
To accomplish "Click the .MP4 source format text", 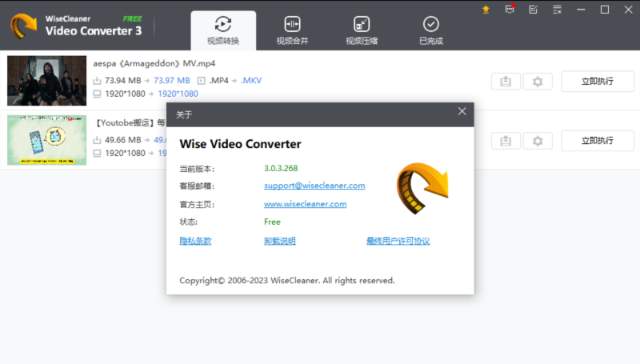I will point(218,80).
